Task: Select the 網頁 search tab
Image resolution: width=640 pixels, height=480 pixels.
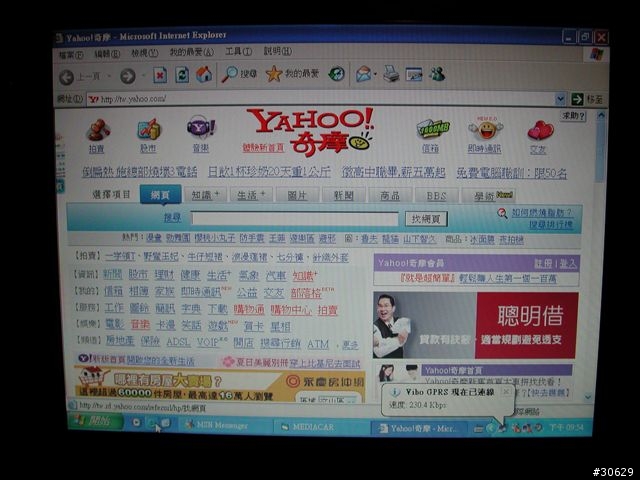Action: (x=160, y=195)
